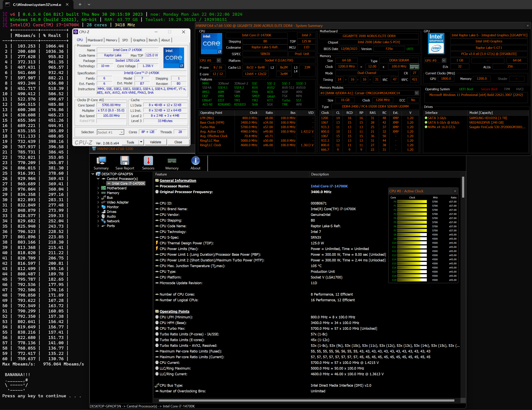Click the green status icon for SATA 3 Gb/s
Image resolution: width=532 pixels, height=410 pixels.
pyautogui.click(x=426, y=118)
